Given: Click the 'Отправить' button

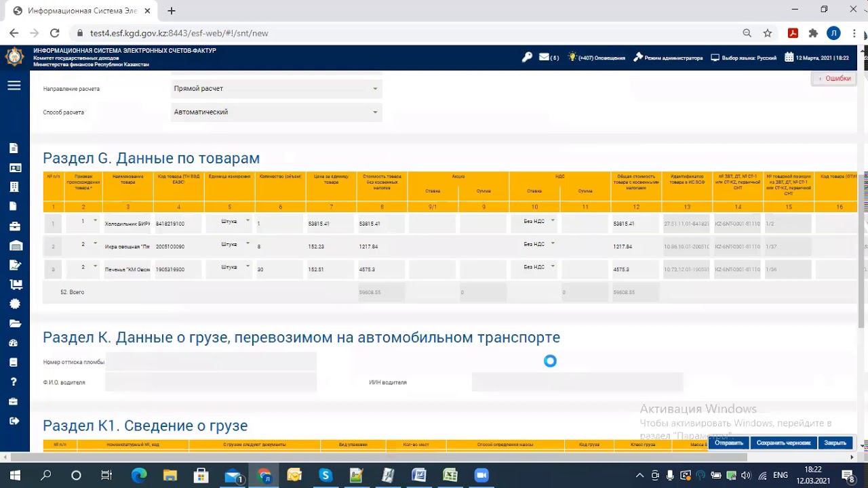Looking at the screenshot, I should pyautogui.click(x=729, y=443).
